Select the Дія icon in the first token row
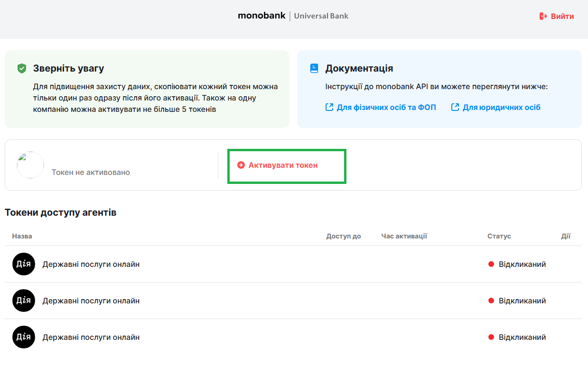 (23, 264)
